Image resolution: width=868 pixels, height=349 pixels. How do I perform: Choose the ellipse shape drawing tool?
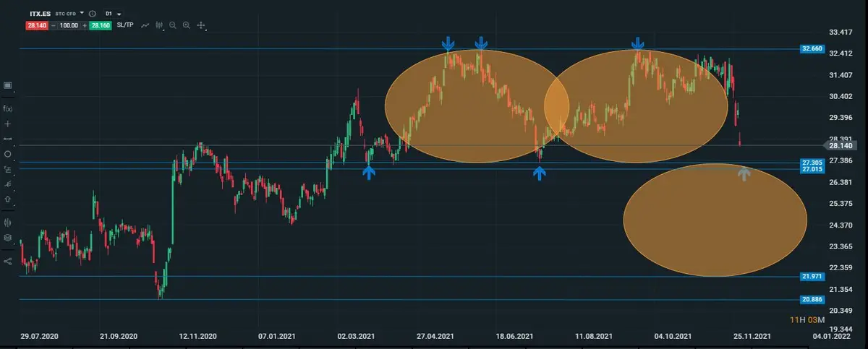[8, 154]
